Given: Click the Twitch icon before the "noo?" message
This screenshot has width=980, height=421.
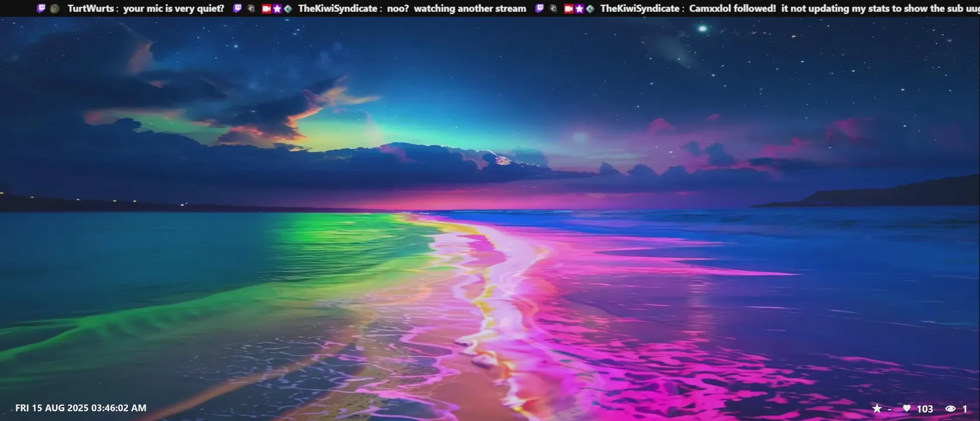Looking at the screenshot, I should (238, 8).
